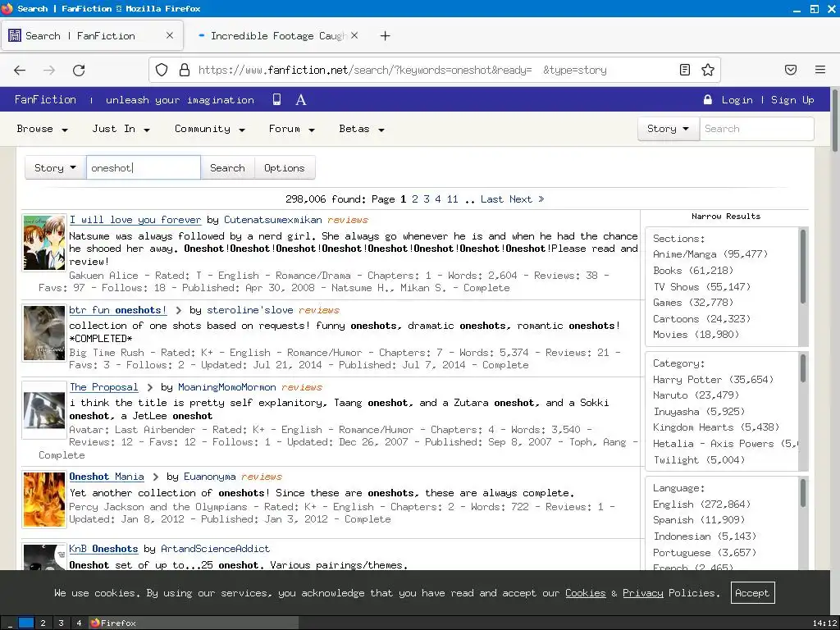Viewport: 840px width, 630px height.
Task: Click the browser address bar URL
Action: point(402,71)
